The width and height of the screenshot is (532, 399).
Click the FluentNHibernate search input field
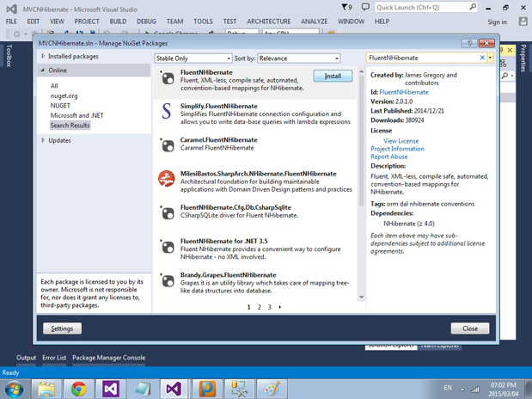click(422, 58)
